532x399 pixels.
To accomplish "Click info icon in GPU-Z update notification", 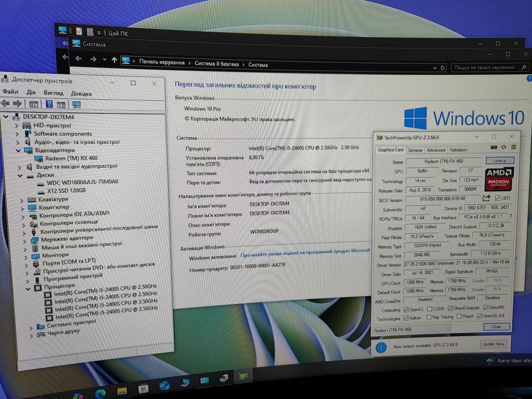I will click(x=381, y=347).
